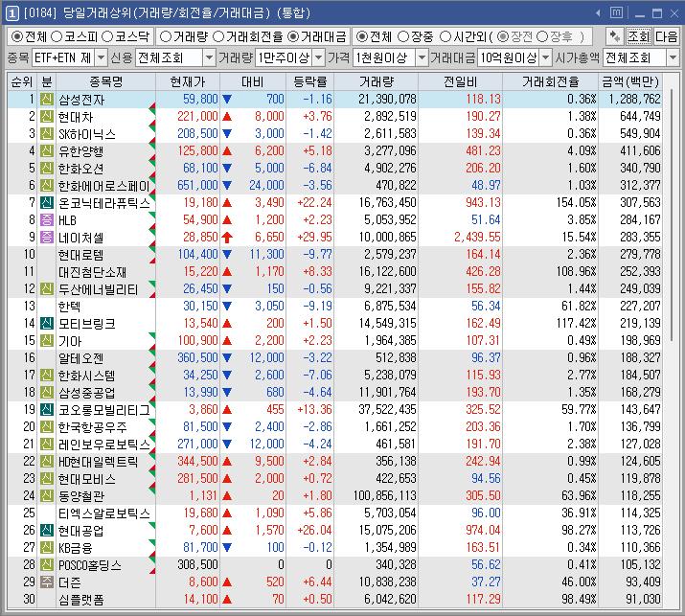The height and width of the screenshot is (616, 685).
Task: Click the 신 badge next to 두산에너빌리티
Action: point(46,288)
